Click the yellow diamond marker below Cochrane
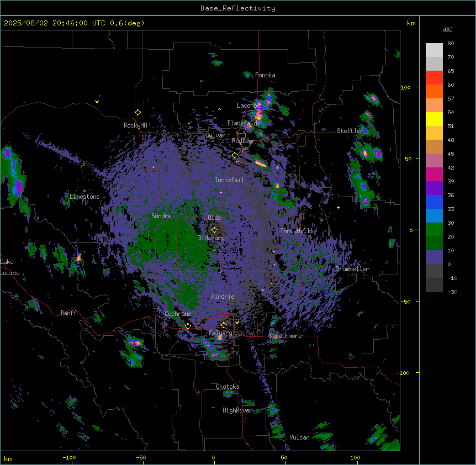Viewport: 476px width, 465px height. [188, 326]
